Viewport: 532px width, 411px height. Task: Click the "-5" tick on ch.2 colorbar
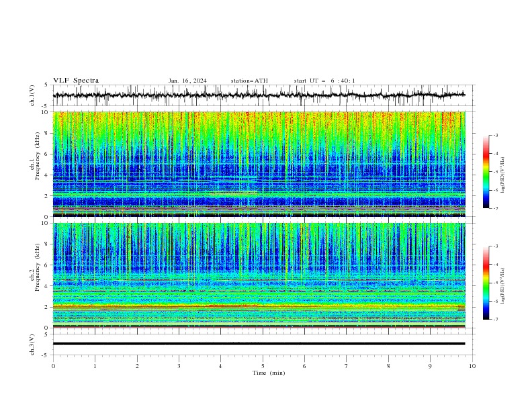(496, 283)
